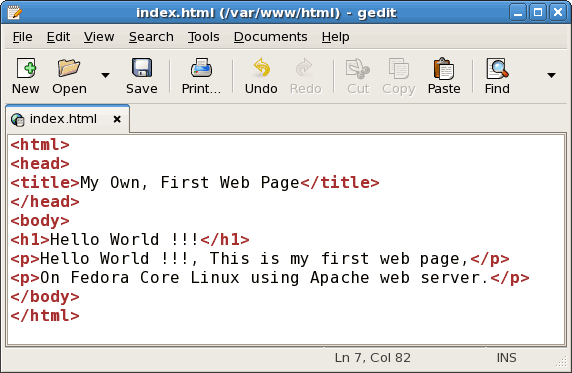Open the View menu
Screen dimensions: 572x373
coord(99,37)
